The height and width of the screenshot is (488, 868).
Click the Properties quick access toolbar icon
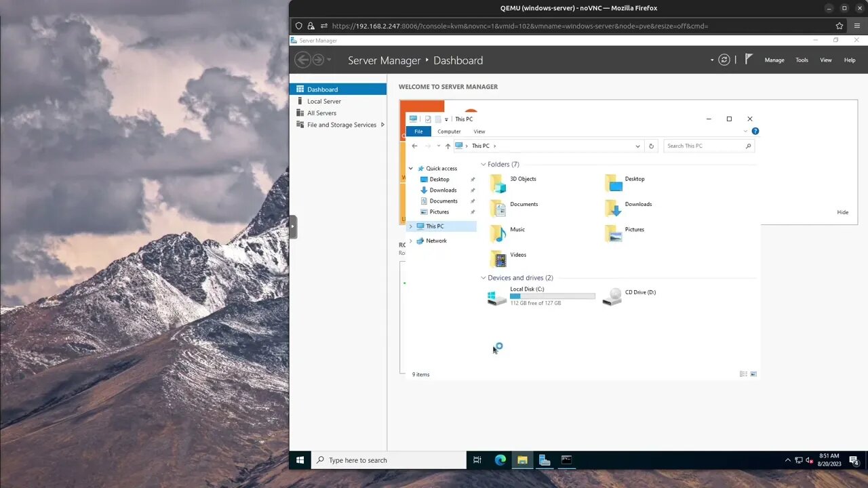point(428,119)
